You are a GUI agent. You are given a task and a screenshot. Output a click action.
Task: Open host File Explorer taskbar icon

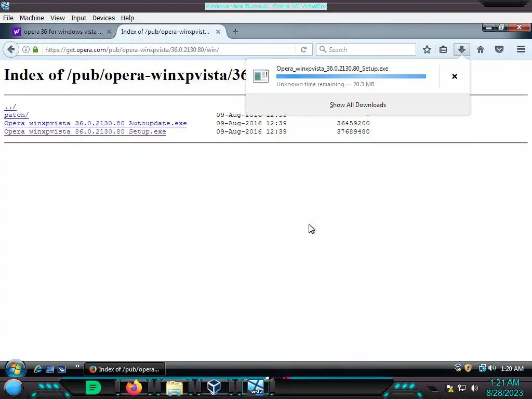(x=175, y=388)
